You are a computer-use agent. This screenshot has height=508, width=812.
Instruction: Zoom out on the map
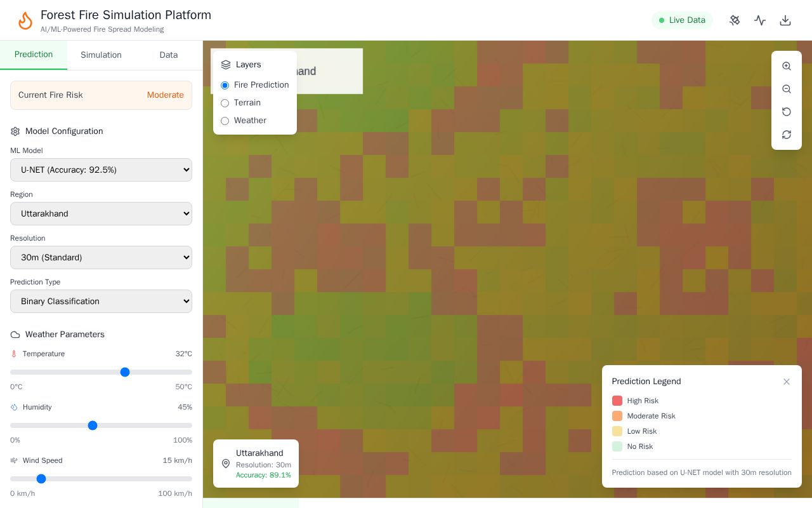[x=787, y=89]
